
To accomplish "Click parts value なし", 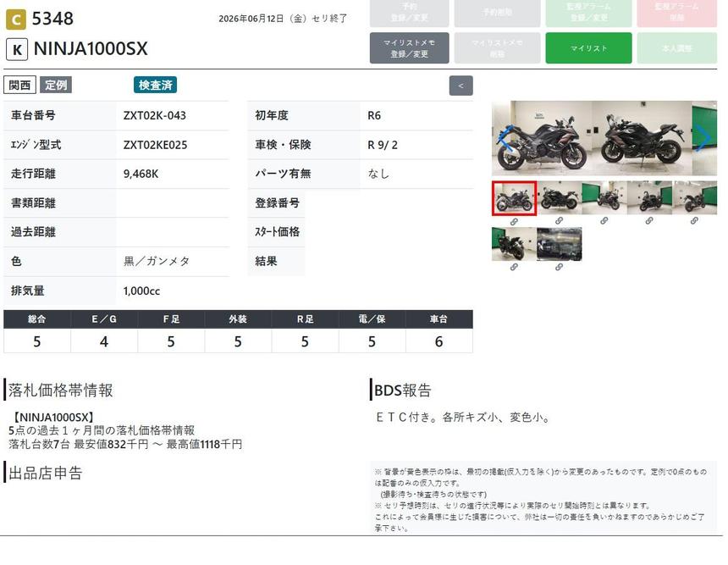I will click(378, 174).
